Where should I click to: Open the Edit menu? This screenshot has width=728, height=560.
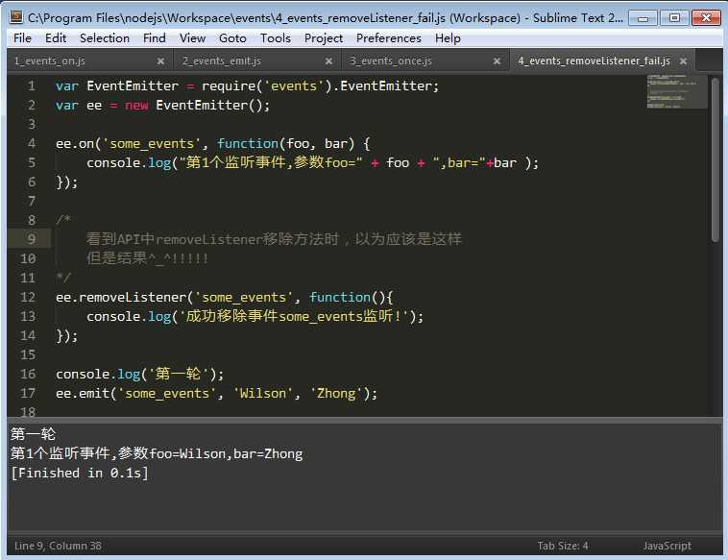pos(56,38)
